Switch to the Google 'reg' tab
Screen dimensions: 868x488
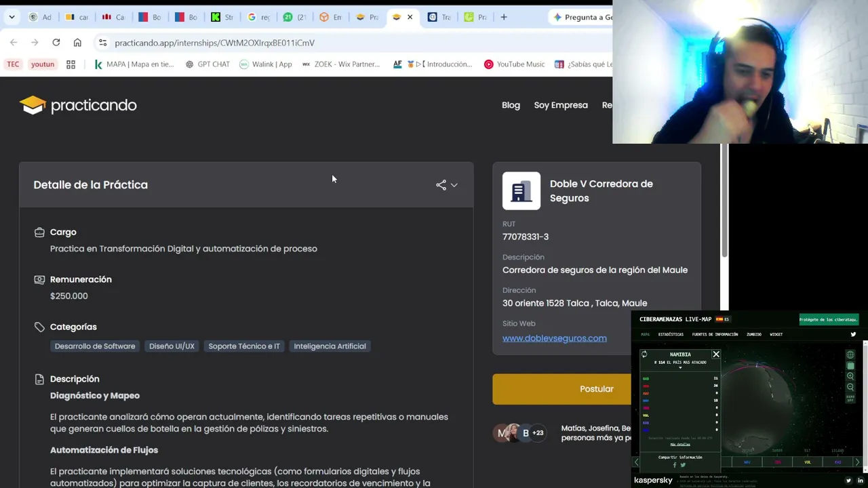point(258,17)
